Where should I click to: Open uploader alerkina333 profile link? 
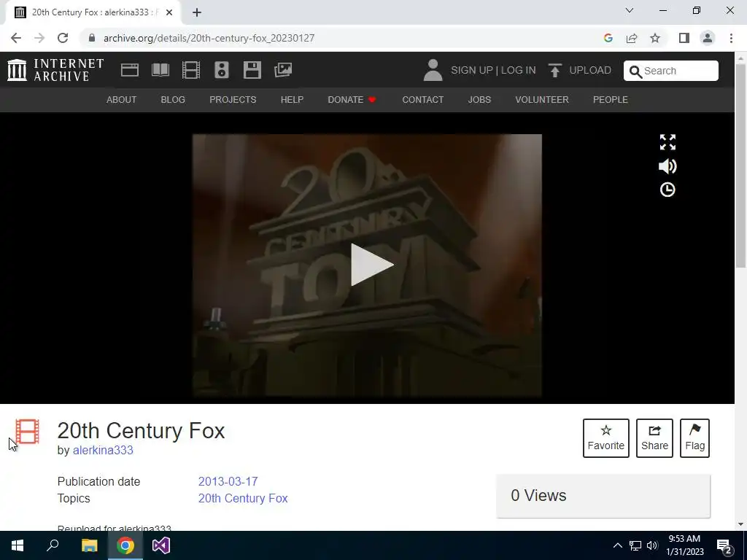(103, 450)
